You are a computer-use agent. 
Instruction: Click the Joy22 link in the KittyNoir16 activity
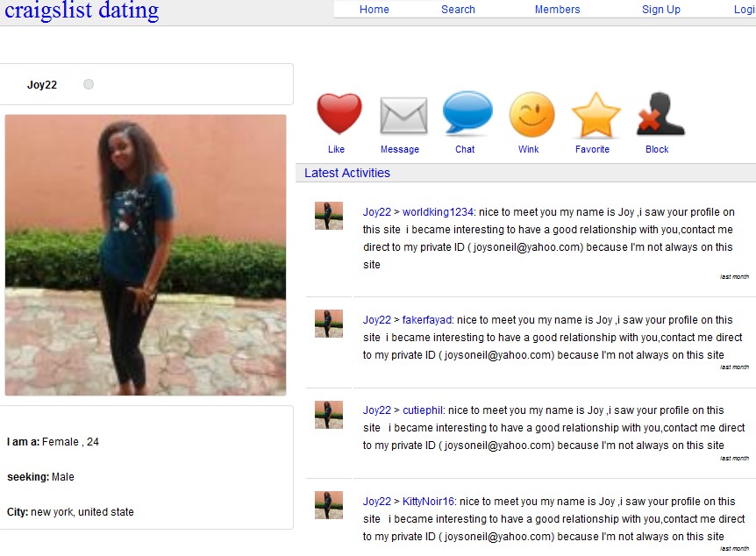[x=376, y=502]
